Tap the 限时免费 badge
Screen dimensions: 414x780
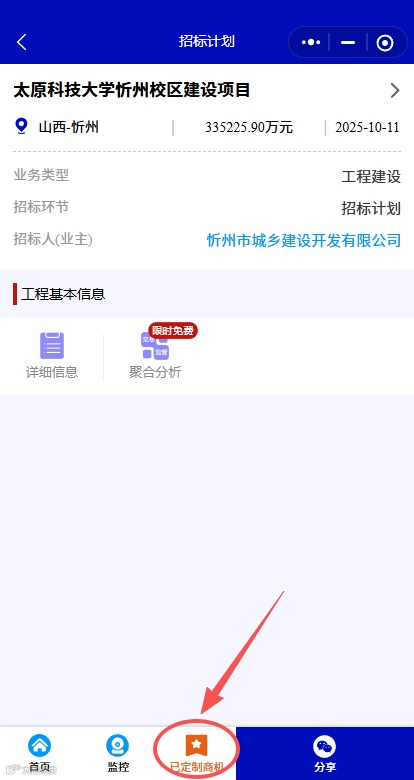[x=173, y=331]
